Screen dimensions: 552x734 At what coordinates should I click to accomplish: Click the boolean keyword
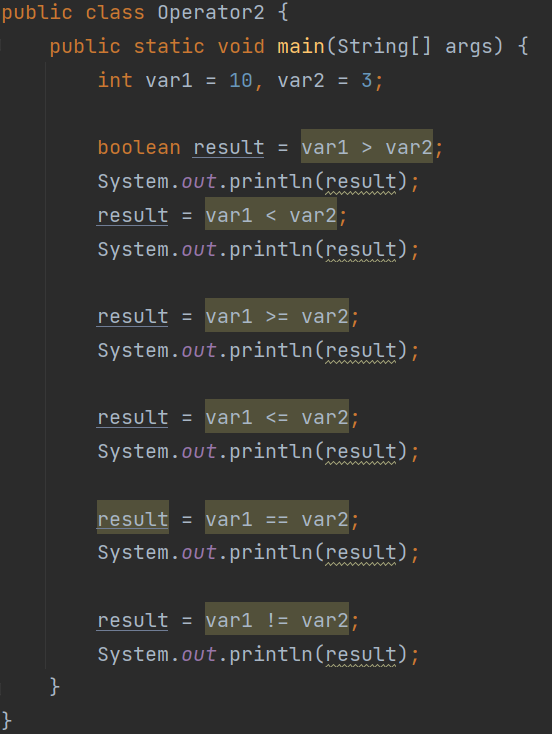(x=139, y=147)
